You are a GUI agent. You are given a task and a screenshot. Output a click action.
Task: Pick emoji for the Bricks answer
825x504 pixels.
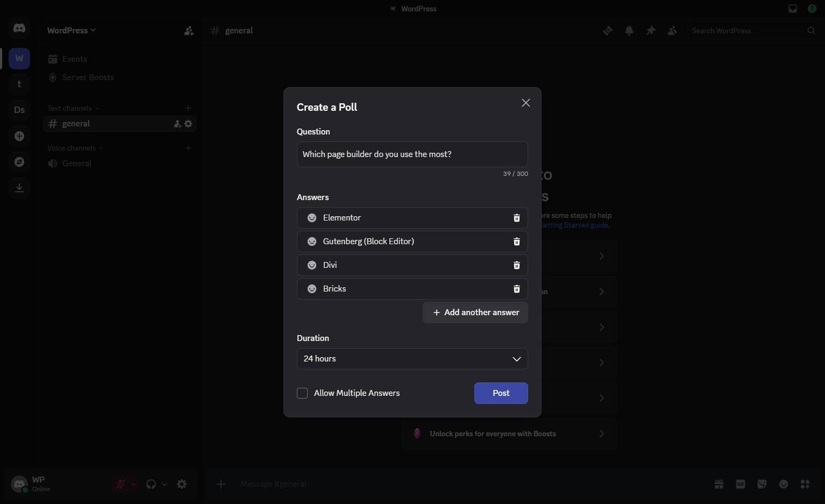(x=312, y=289)
